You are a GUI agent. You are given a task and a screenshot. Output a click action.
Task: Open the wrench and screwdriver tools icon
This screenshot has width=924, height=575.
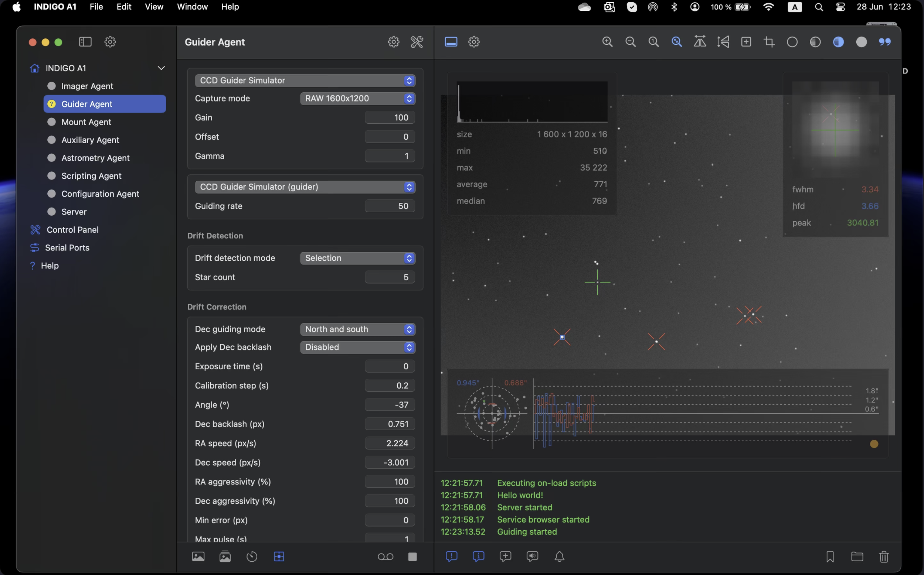tap(417, 42)
